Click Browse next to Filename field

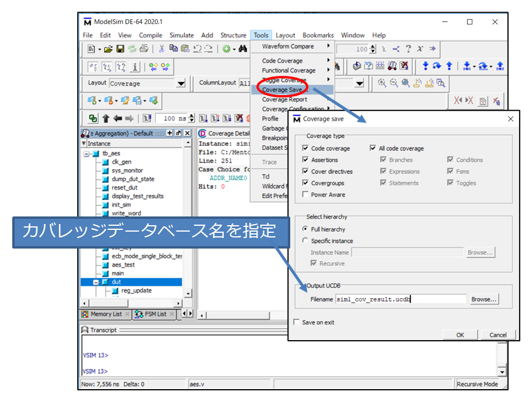484,299
